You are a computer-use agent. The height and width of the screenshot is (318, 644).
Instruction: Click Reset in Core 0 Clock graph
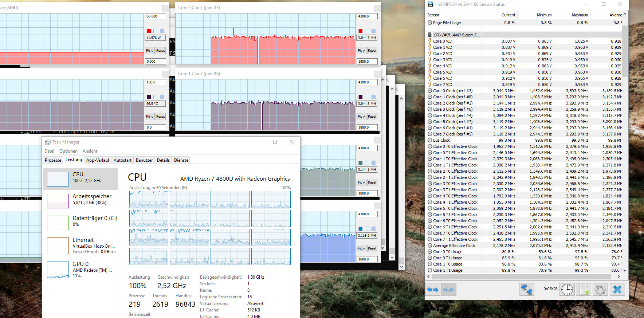tap(372, 51)
